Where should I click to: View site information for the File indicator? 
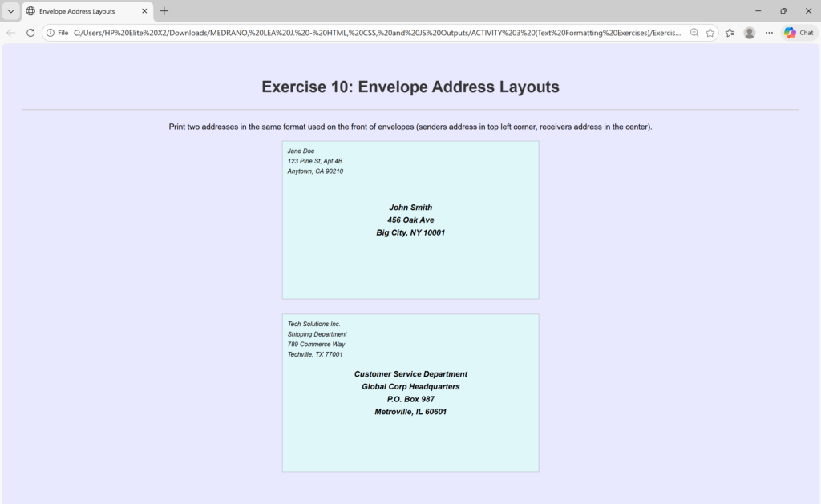coord(57,33)
